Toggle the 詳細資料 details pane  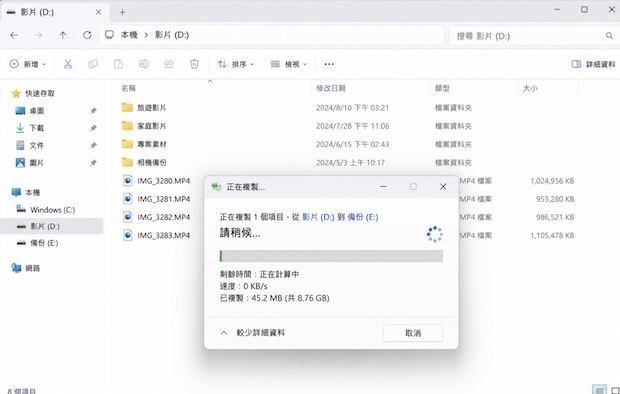(x=594, y=64)
